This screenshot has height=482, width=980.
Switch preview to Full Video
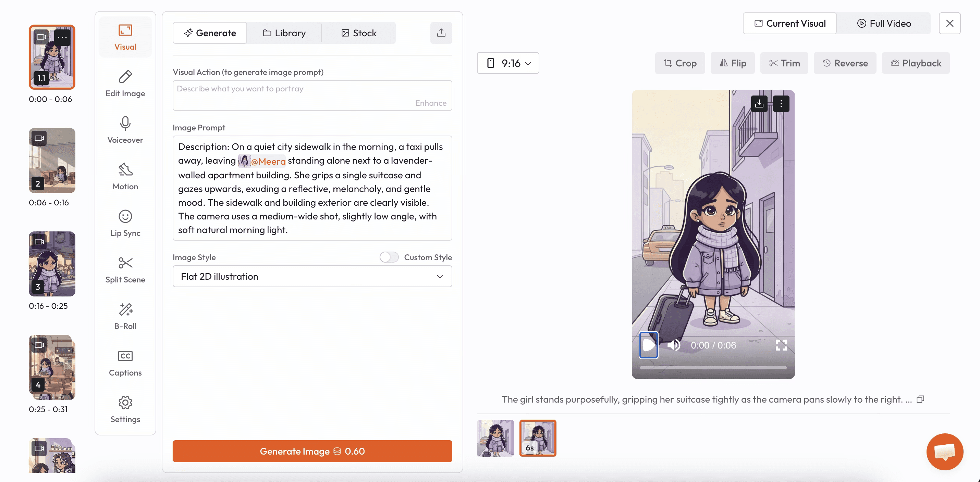(884, 24)
